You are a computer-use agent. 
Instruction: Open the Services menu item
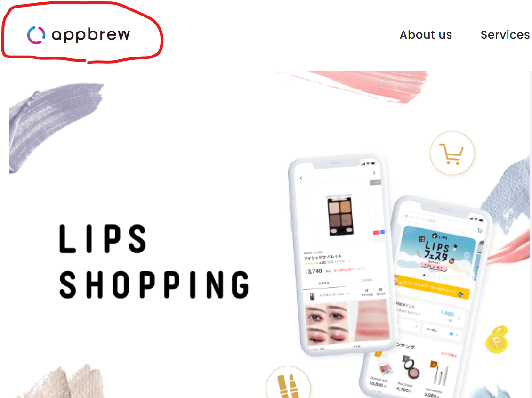[505, 34]
